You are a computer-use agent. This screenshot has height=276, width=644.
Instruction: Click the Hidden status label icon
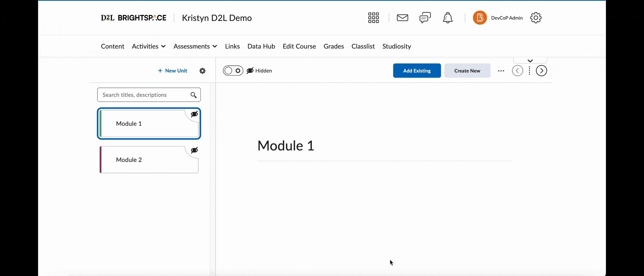tap(250, 71)
